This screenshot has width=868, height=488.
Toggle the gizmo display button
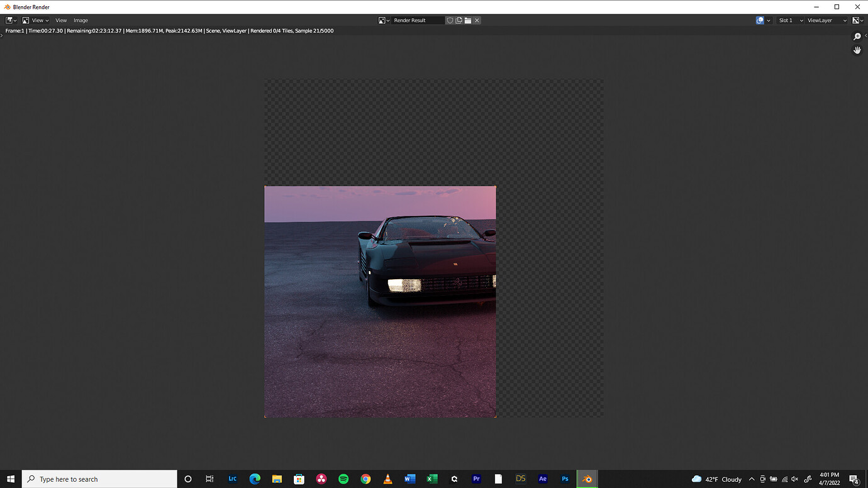[x=760, y=20]
